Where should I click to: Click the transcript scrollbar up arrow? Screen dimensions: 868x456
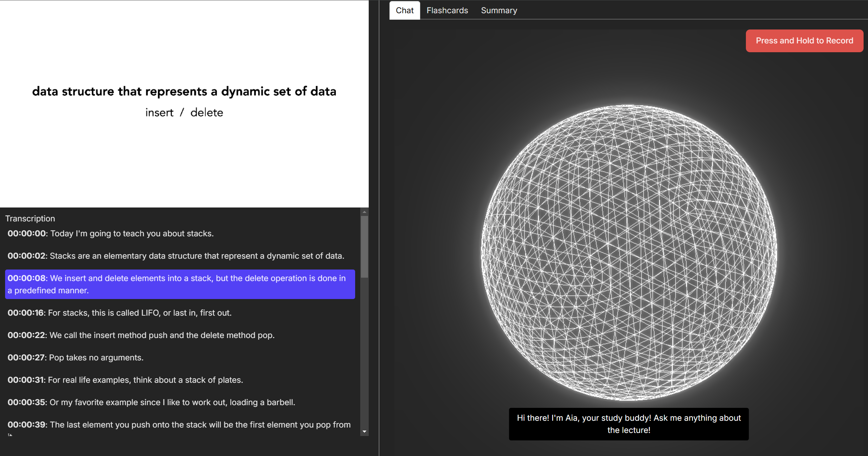click(364, 212)
